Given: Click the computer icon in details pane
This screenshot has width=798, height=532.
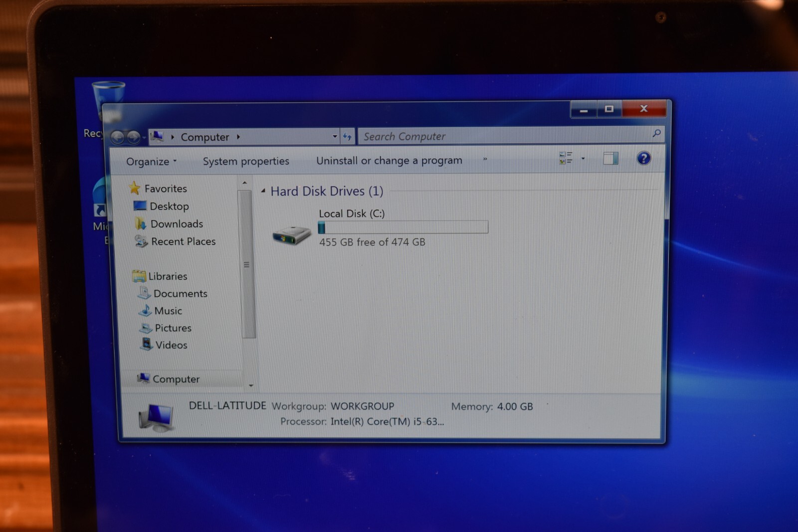Looking at the screenshot, I should click(156, 417).
